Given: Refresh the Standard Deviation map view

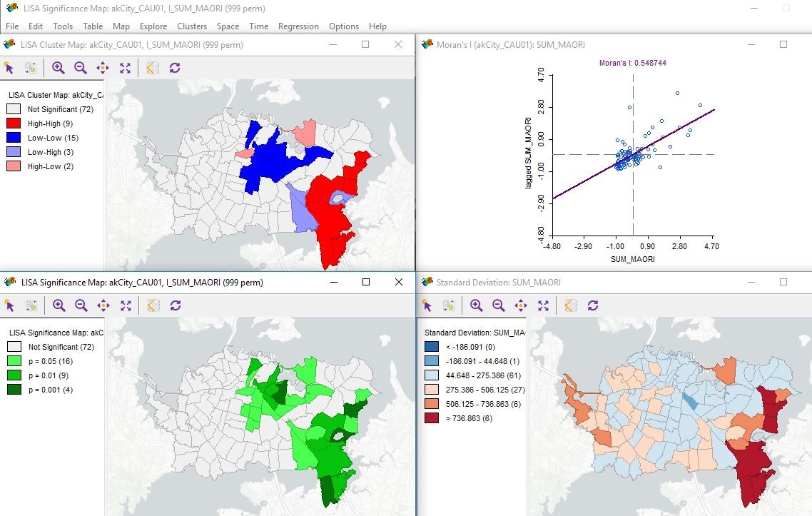Looking at the screenshot, I should (592, 305).
